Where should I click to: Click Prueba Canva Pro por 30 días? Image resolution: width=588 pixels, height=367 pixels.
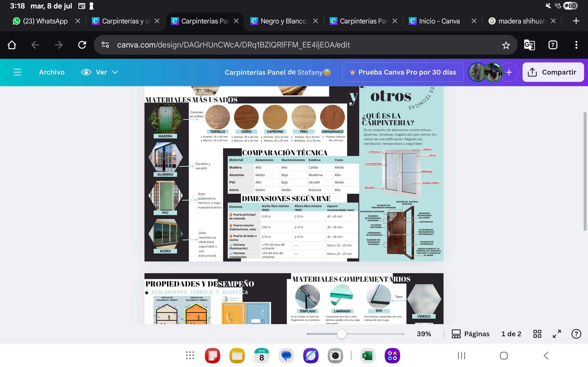[x=403, y=72]
